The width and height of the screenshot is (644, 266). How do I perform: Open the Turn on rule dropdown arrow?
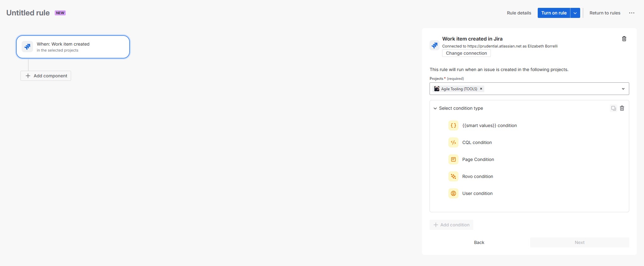[x=575, y=13]
